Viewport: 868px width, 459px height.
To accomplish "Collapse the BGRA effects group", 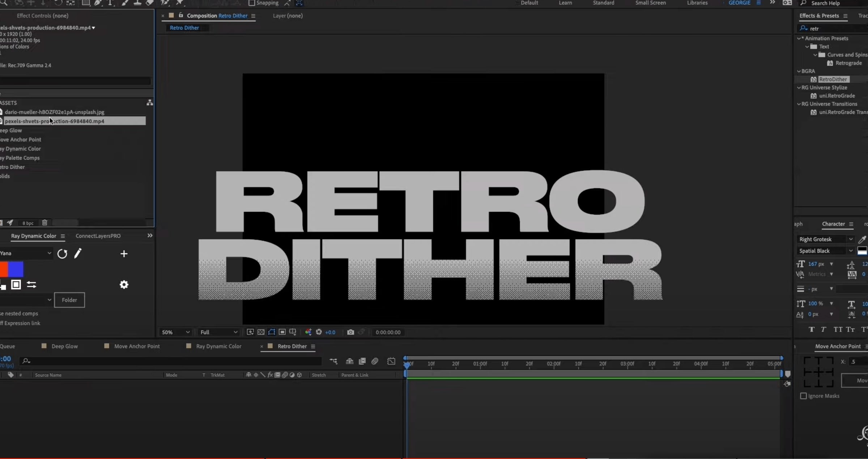I will tap(799, 71).
